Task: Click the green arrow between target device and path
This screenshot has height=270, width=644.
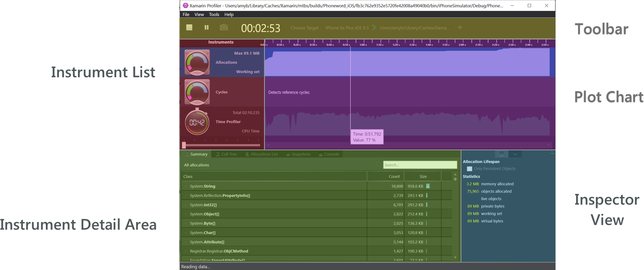Action: tap(374, 28)
